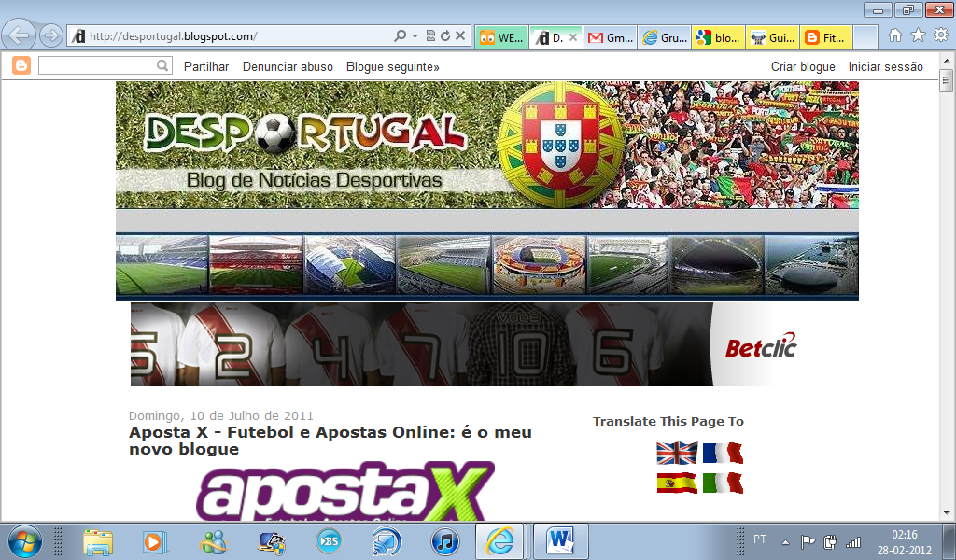Launch Windows Media Player from taskbar
The width and height of the screenshot is (956, 560).
click(x=155, y=541)
